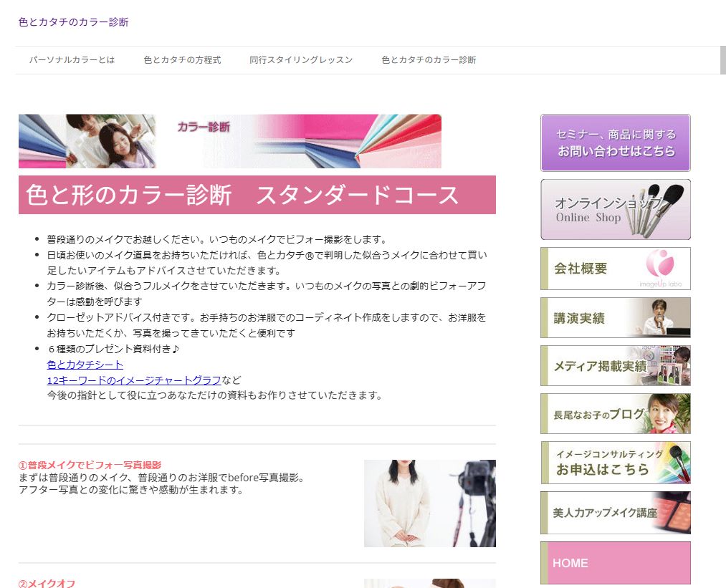Image resolution: width=726 pixels, height=588 pixels.
Task: Select 色とカタチの方程式 in navigation
Action: 182,60
